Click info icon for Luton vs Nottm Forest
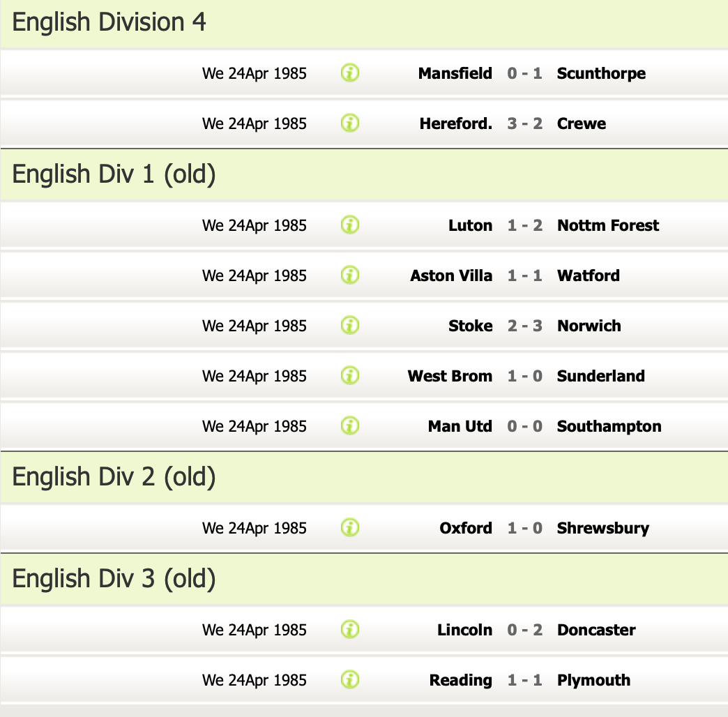This screenshot has width=728, height=717. point(350,225)
